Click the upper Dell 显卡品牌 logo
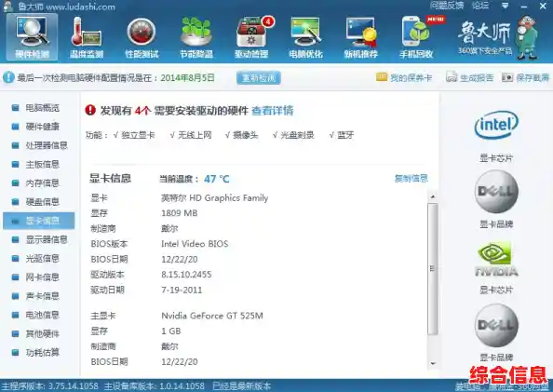 pos(496,192)
